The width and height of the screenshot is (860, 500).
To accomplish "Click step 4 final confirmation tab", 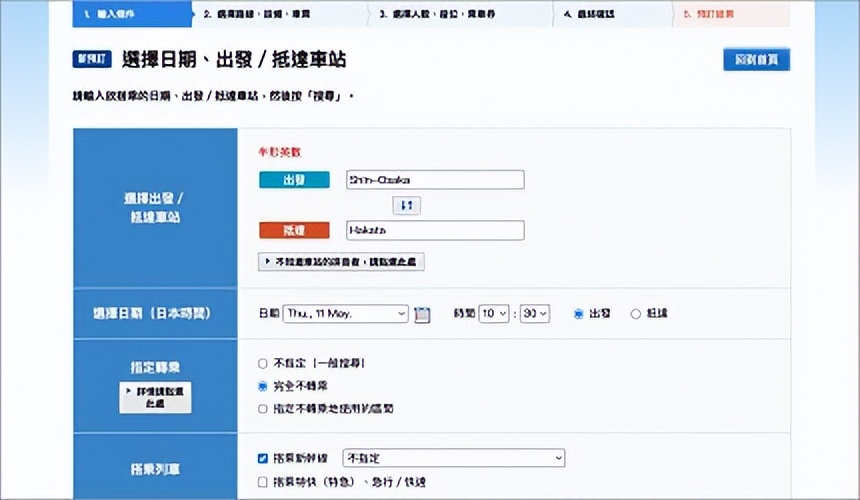I will [x=613, y=14].
